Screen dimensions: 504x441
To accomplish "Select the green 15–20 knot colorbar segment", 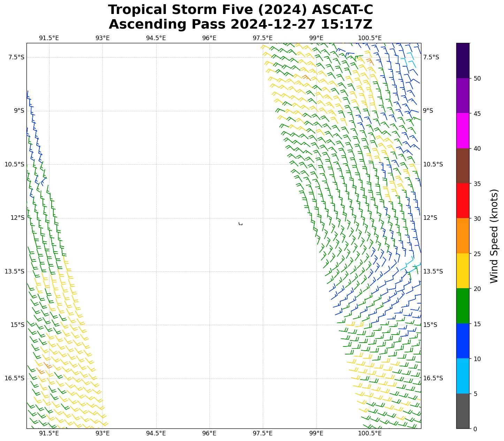I will (463, 306).
